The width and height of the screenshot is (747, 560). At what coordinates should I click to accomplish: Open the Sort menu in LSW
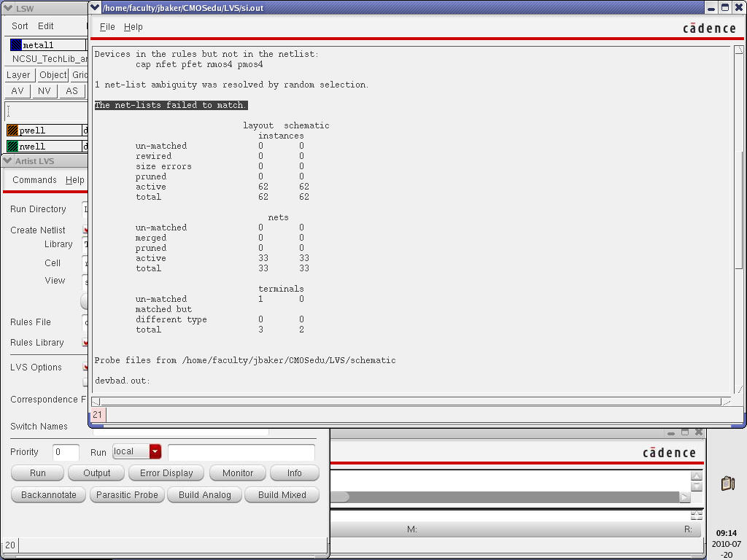(20, 26)
